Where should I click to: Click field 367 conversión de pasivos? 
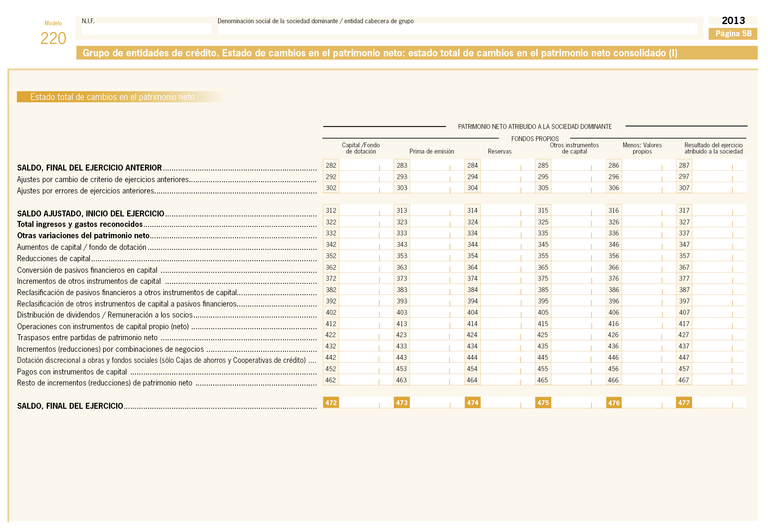coord(711,267)
